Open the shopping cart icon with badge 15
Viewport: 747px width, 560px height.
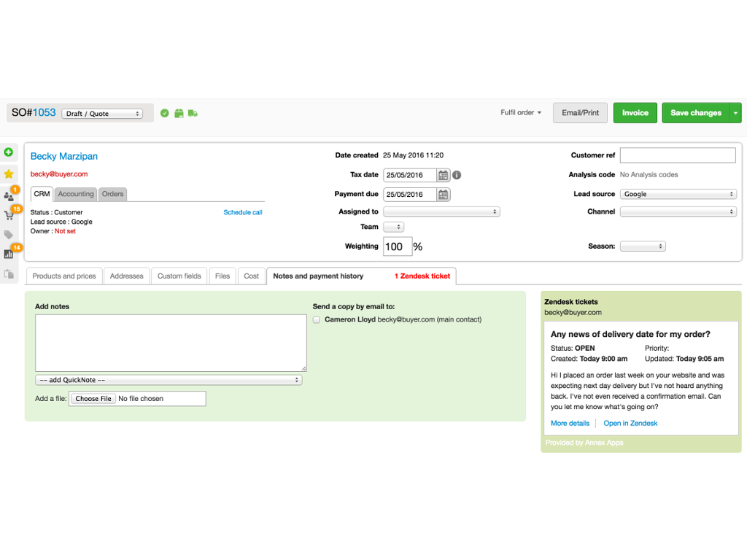tap(9, 215)
